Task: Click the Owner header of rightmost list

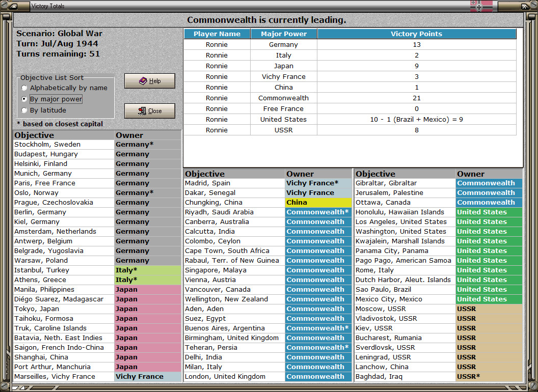Action: point(489,174)
